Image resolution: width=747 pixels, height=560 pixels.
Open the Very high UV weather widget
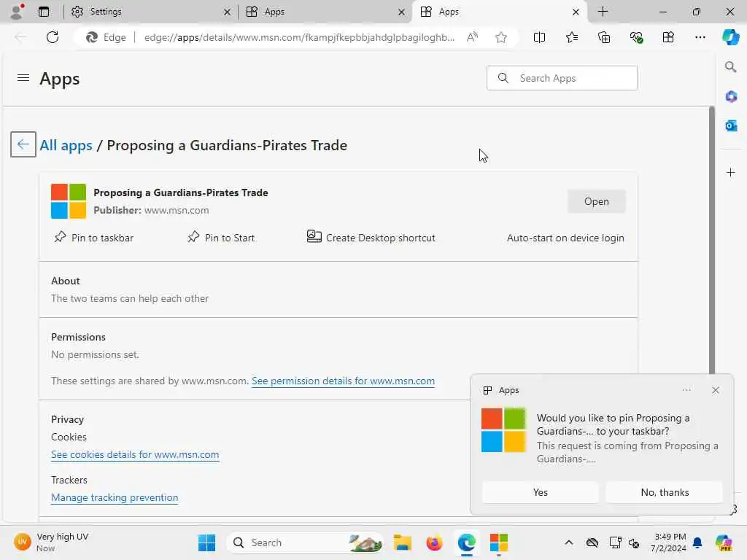coord(51,542)
